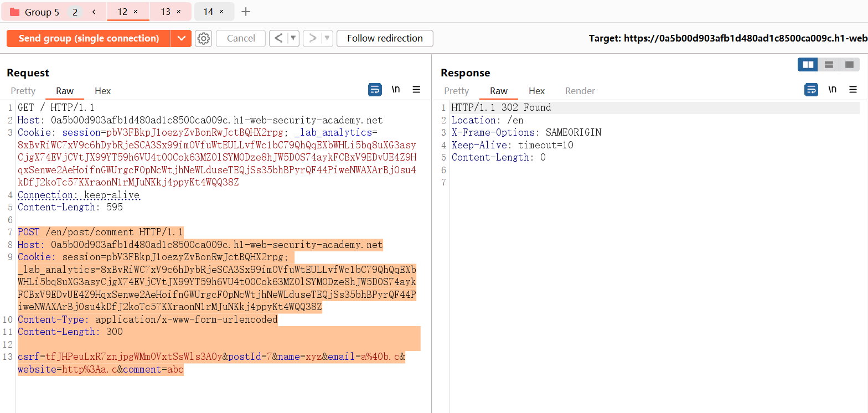Open the Response panel hamburger menu
Image resolution: width=868 pixels, height=413 pixels.
tap(852, 90)
